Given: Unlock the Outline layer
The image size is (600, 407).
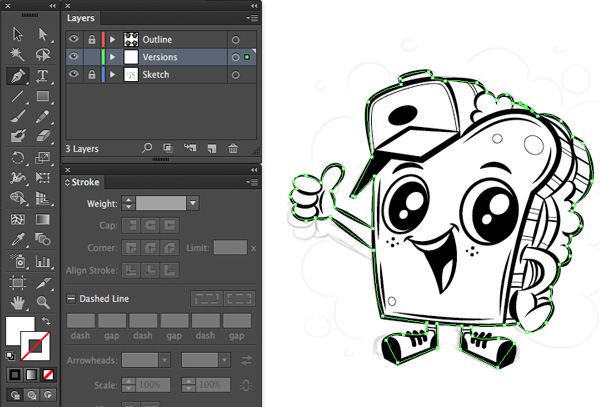Looking at the screenshot, I should [91, 39].
